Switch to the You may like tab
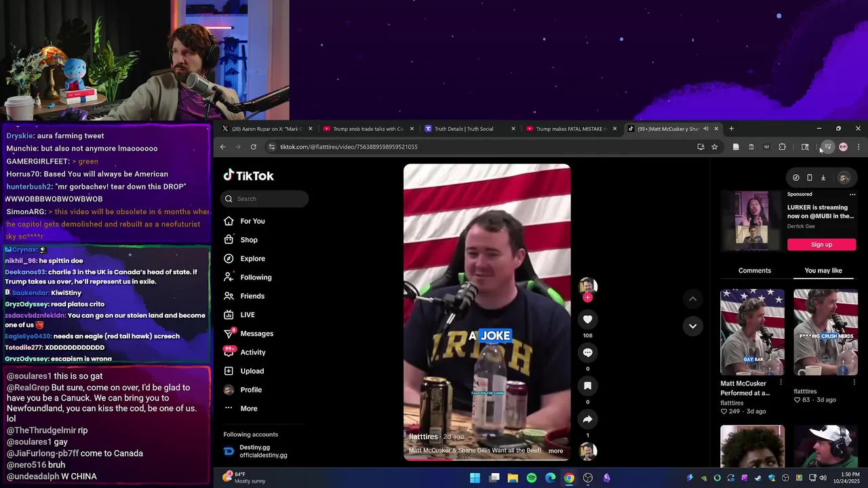 pos(823,270)
